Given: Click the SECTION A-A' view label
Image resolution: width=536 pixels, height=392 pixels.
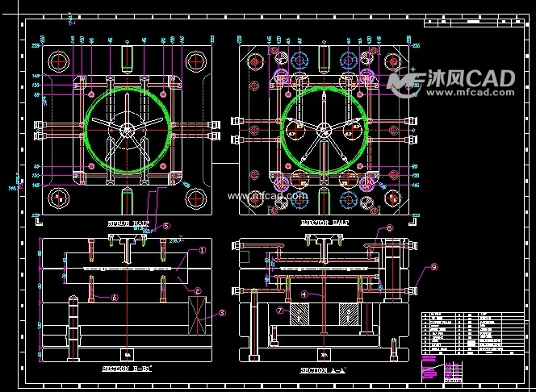Looking at the screenshot, I should point(323,370).
